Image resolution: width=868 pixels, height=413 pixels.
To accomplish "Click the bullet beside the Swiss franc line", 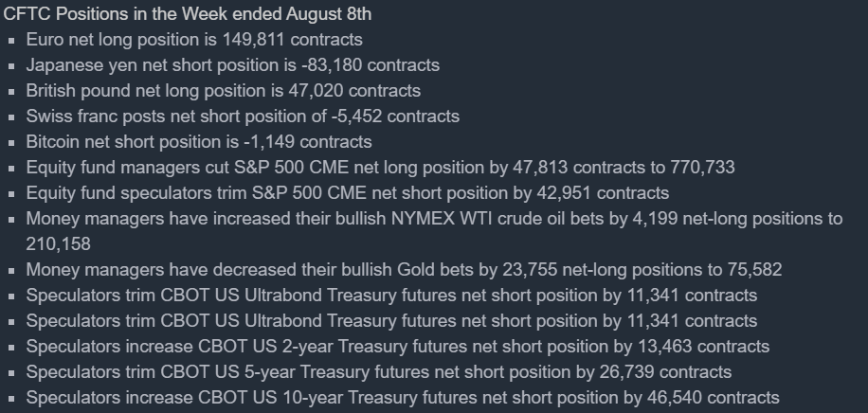I will click(11, 117).
